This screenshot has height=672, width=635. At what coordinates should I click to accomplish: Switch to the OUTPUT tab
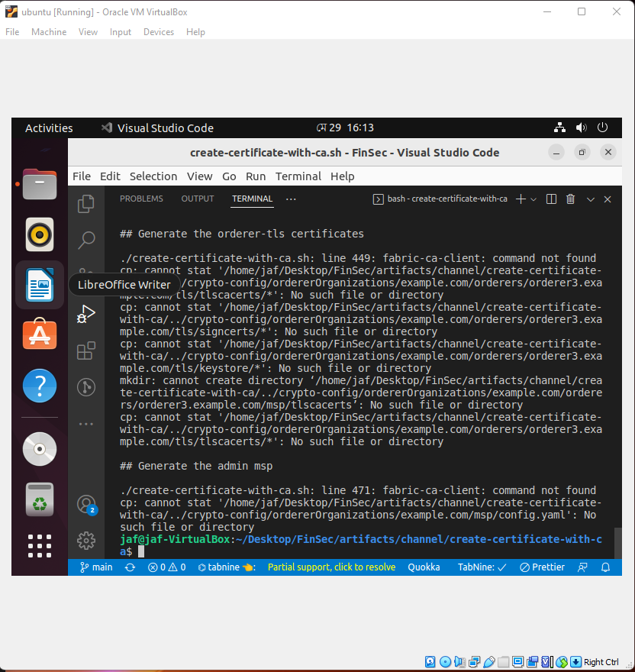tap(197, 199)
